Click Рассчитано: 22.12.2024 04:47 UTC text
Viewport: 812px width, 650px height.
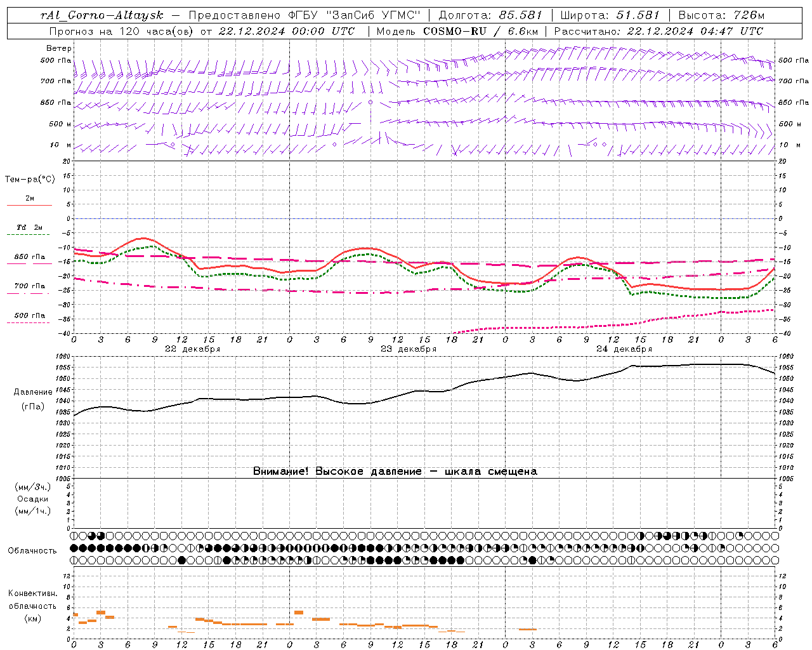[658, 31]
